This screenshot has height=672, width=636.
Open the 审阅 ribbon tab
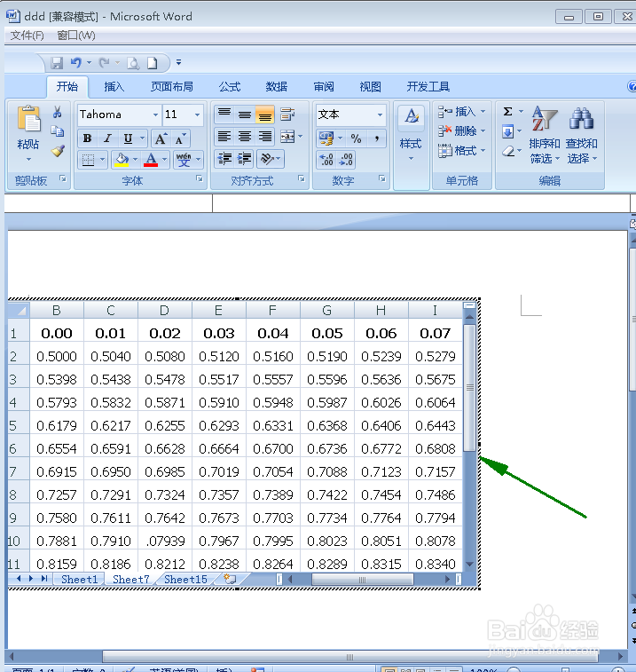(x=324, y=87)
